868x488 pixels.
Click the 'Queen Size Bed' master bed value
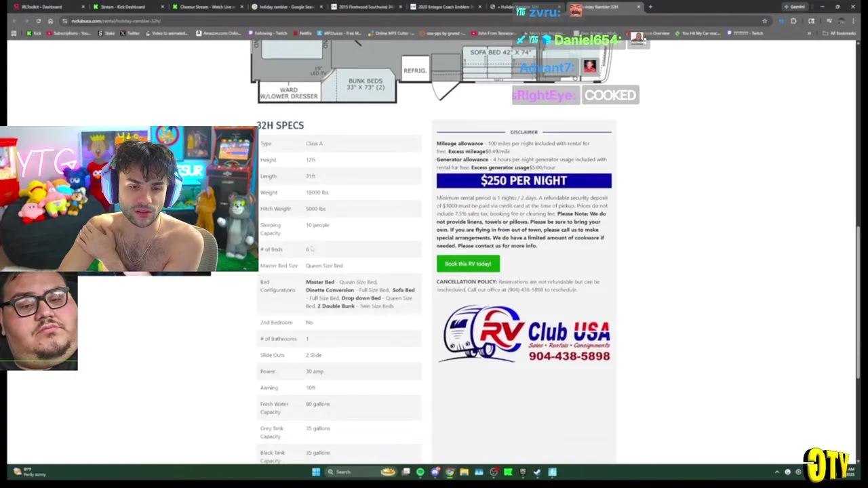pos(324,266)
